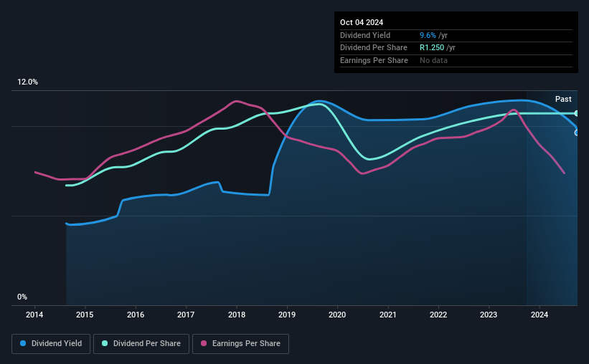The width and height of the screenshot is (589, 364).
Task: Toggle the Dividend Yield legend button
Action: click(x=51, y=344)
